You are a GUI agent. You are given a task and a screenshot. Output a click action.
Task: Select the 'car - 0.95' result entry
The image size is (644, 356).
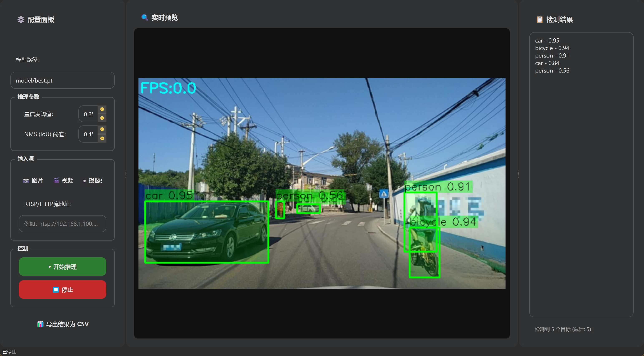click(x=547, y=40)
